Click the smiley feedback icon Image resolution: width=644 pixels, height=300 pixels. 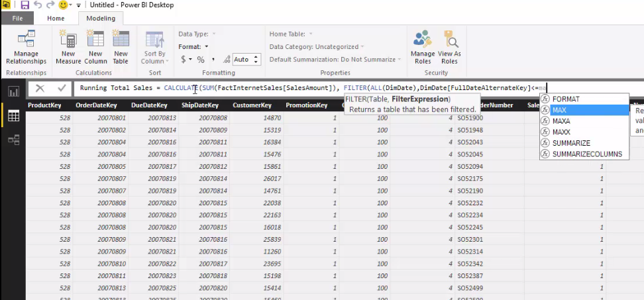coord(63,5)
